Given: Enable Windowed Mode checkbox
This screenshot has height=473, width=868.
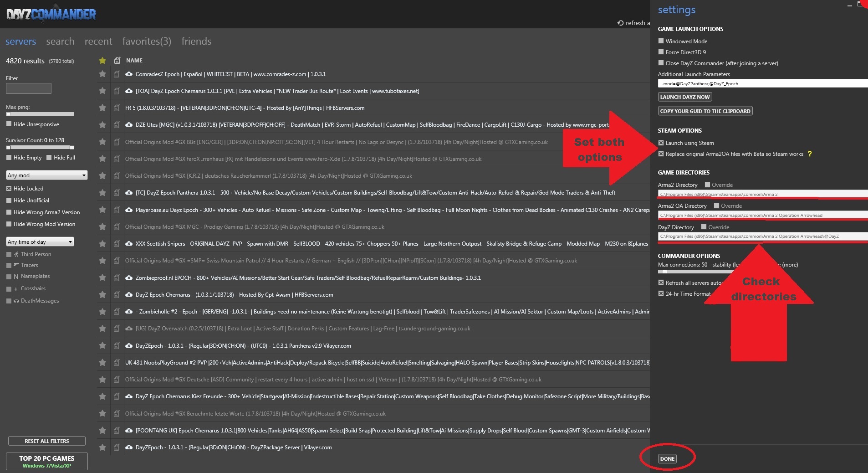Looking at the screenshot, I should point(661,41).
